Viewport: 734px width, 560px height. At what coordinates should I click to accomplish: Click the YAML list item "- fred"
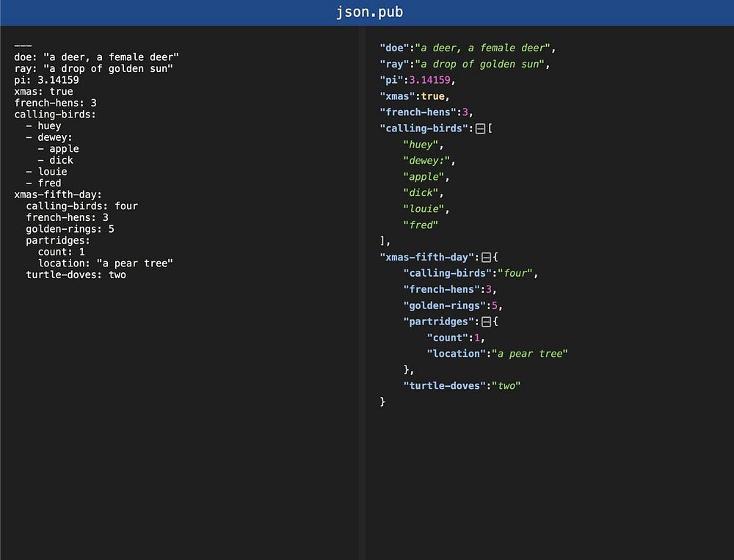[43, 183]
